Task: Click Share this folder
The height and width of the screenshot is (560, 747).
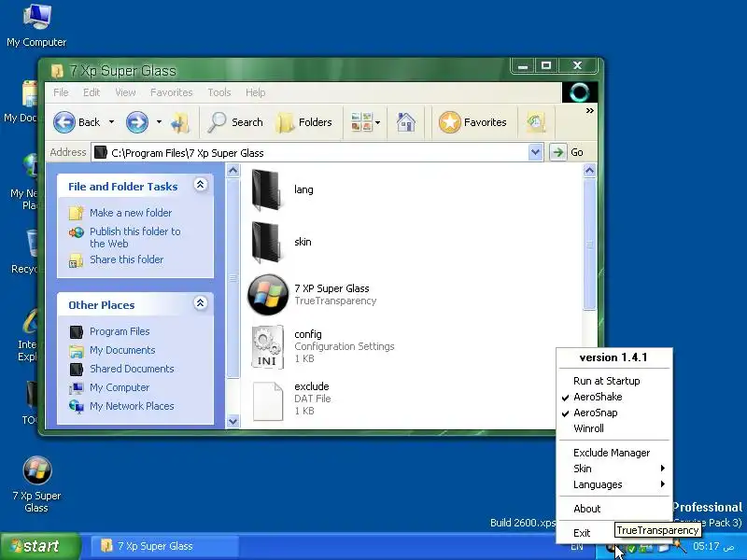Action: coord(126,259)
